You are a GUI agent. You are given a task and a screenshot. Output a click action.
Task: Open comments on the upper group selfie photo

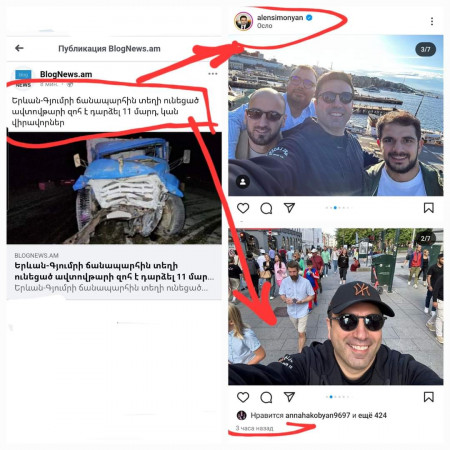pyautogui.click(x=266, y=208)
